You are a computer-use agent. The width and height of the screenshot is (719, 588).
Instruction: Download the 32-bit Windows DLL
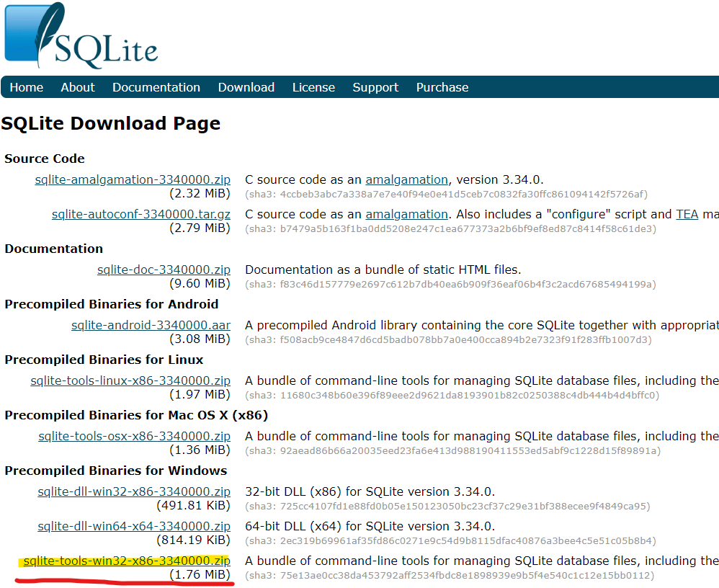tap(134, 491)
